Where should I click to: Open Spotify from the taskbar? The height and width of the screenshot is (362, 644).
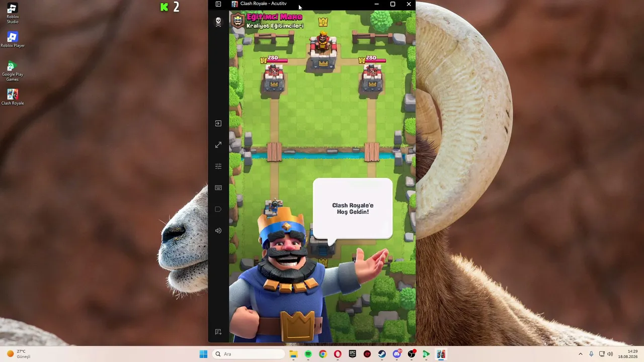pos(308,354)
